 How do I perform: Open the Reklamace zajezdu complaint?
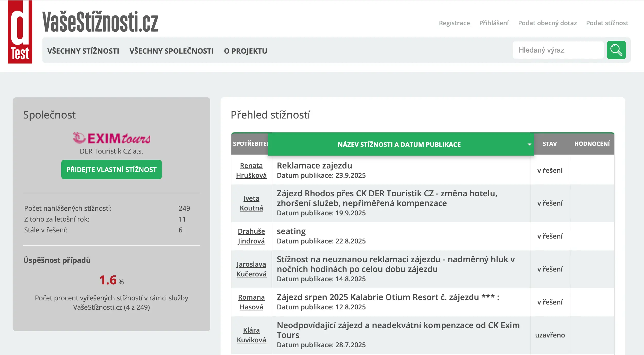tap(314, 165)
